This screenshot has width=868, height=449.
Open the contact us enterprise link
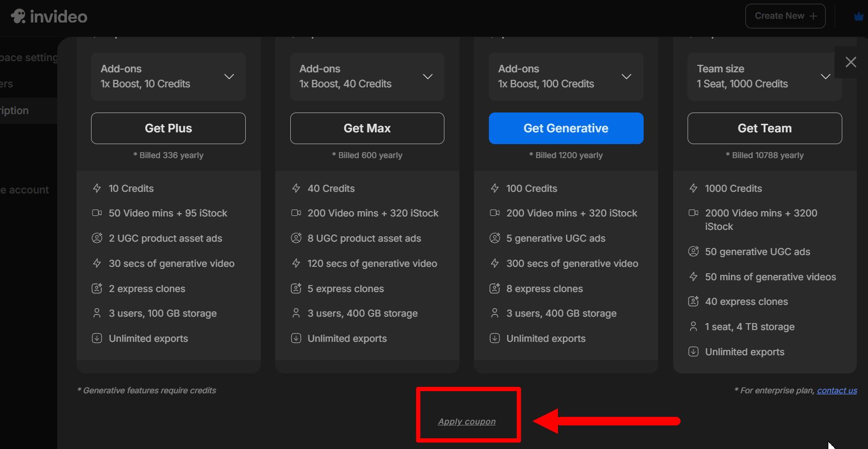836,391
